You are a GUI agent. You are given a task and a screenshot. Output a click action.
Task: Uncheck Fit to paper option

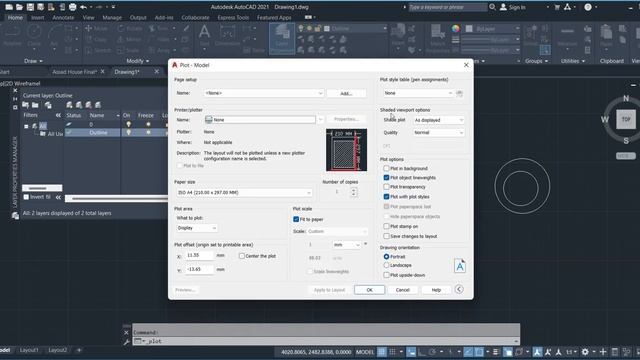(296, 219)
